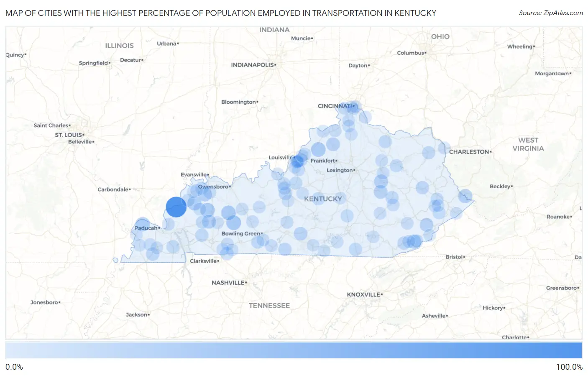Viewport: 588px width, 376px height.
Task: Click the ILLINOIS state label
Action: click(x=119, y=46)
